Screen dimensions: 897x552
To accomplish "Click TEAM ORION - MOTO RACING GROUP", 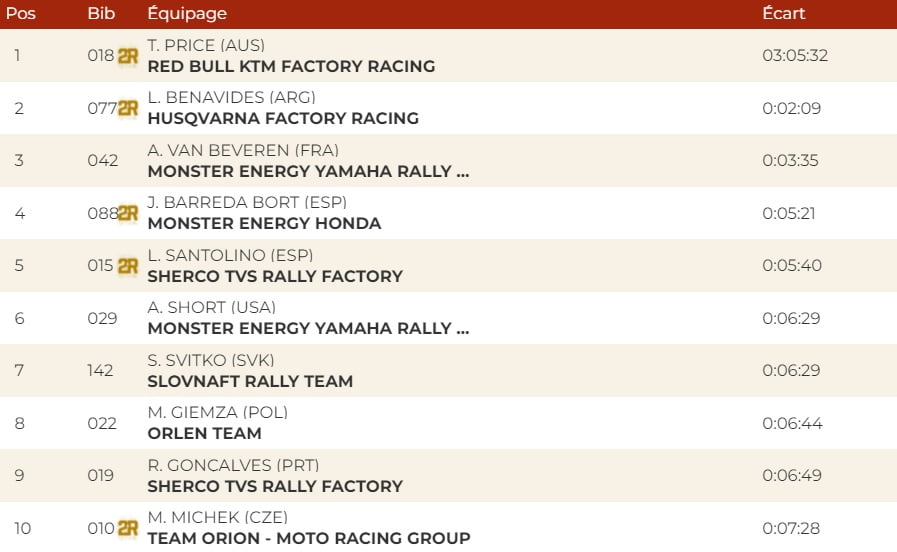I will click(x=308, y=538).
